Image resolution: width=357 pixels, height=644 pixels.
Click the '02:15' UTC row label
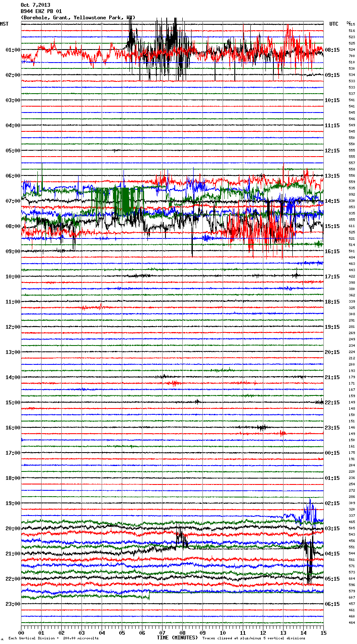coord(332,503)
